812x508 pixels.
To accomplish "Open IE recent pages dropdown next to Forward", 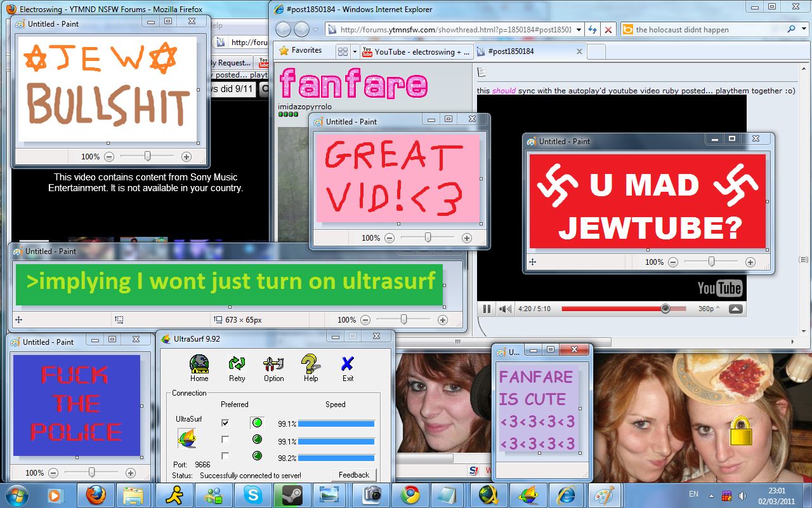I will pos(315,29).
